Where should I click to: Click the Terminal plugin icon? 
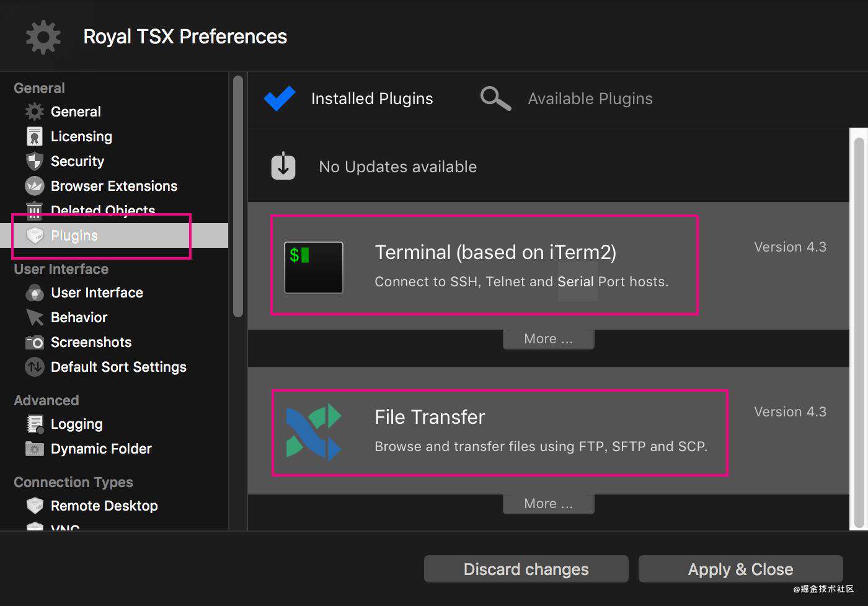pyautogui.click(x=314, y=267)
